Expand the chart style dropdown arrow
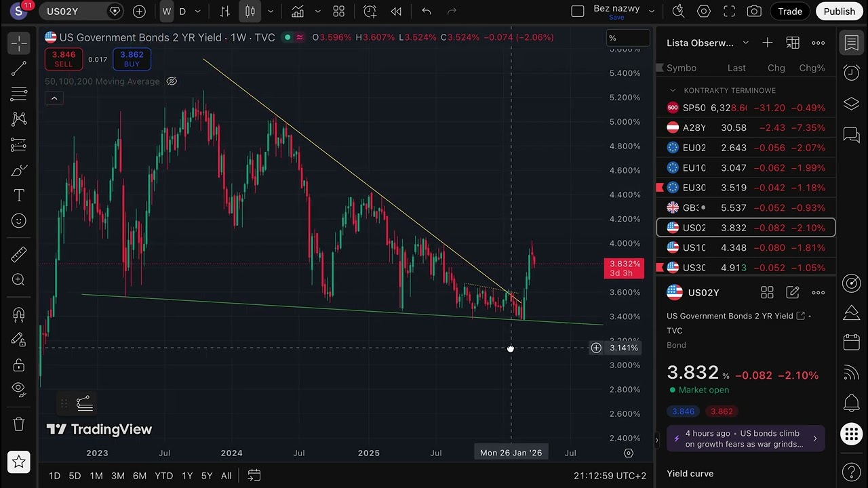Viewport: 868px width, 488px height. 271,11
